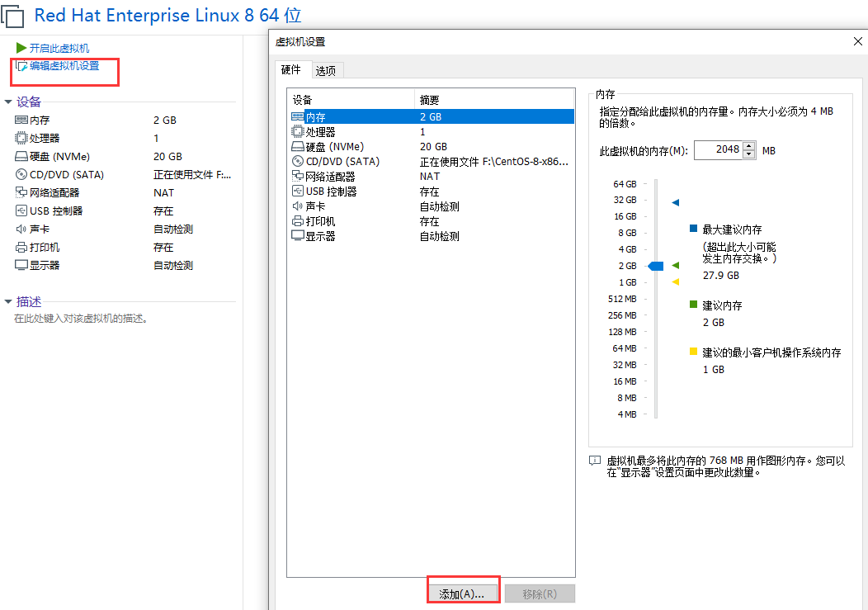Select processor icon in sidebar device list
The width and height of the screenshot is (868, 610).
point(21,138)
